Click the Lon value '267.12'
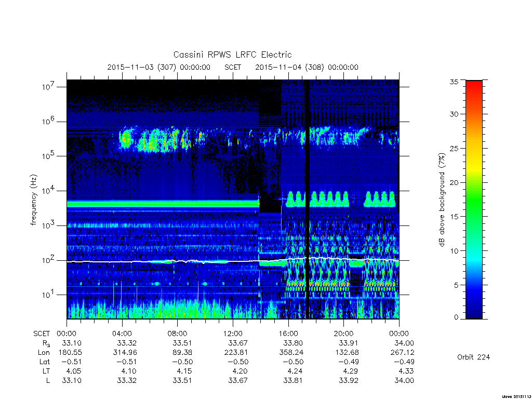The width and height of the screenshot is (532, 399). click(403, 353)
